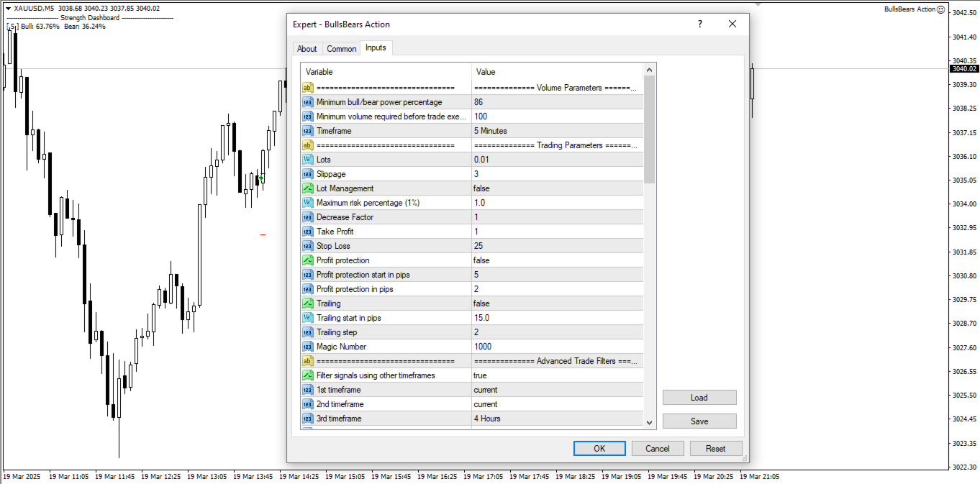The image size is (980, 484).
Task: Click the Lots row type icon
Action: click(x=307, y=160)
